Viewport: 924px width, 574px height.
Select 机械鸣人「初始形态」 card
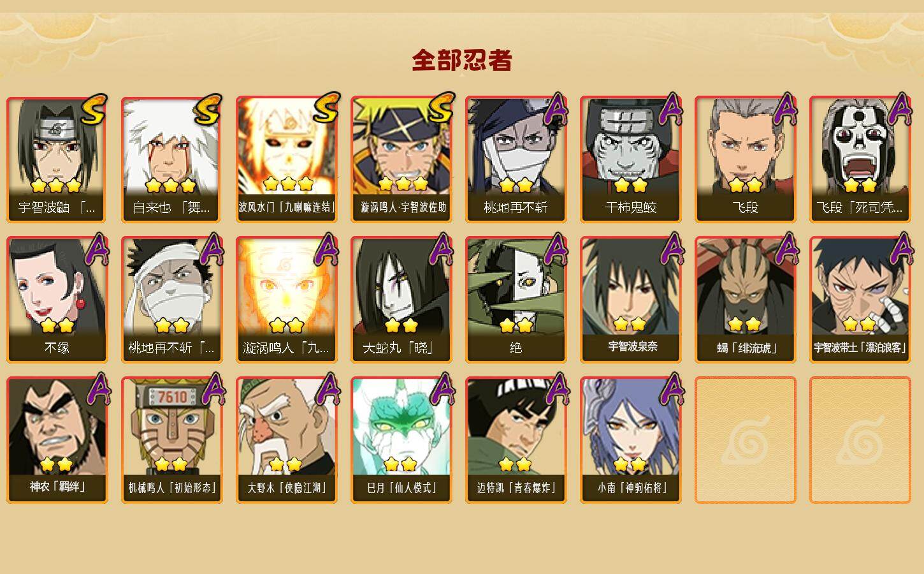[x=172, y=440]
